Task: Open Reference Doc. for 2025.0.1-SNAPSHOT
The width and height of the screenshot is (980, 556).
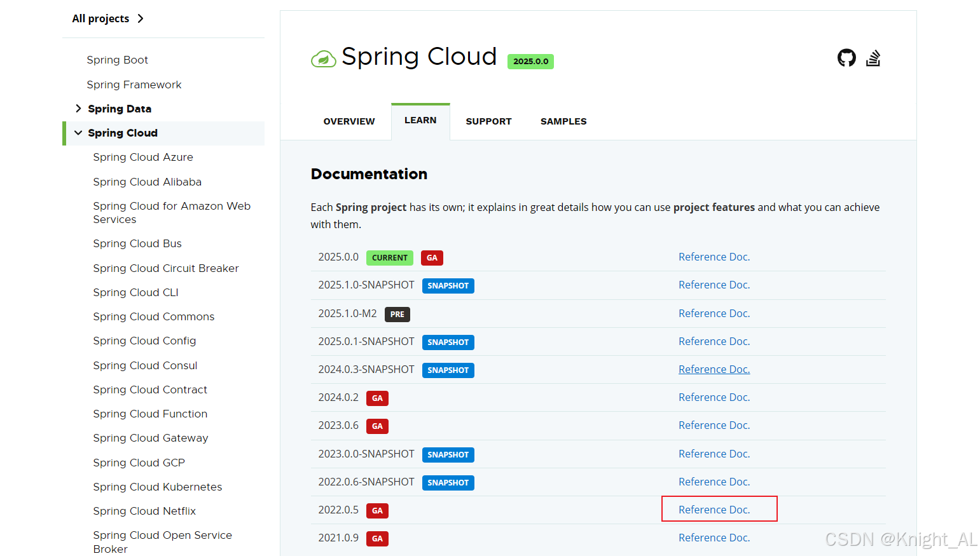Action: (714, 341)
